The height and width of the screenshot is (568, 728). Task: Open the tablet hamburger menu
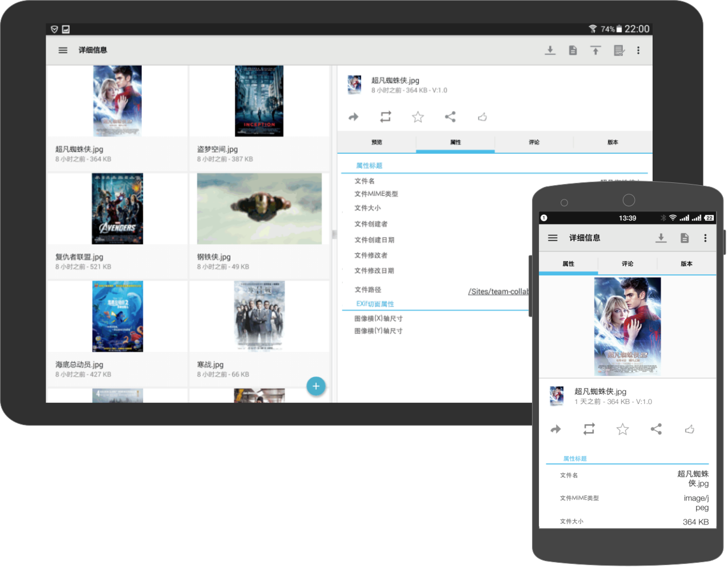[x=63, y=50]
